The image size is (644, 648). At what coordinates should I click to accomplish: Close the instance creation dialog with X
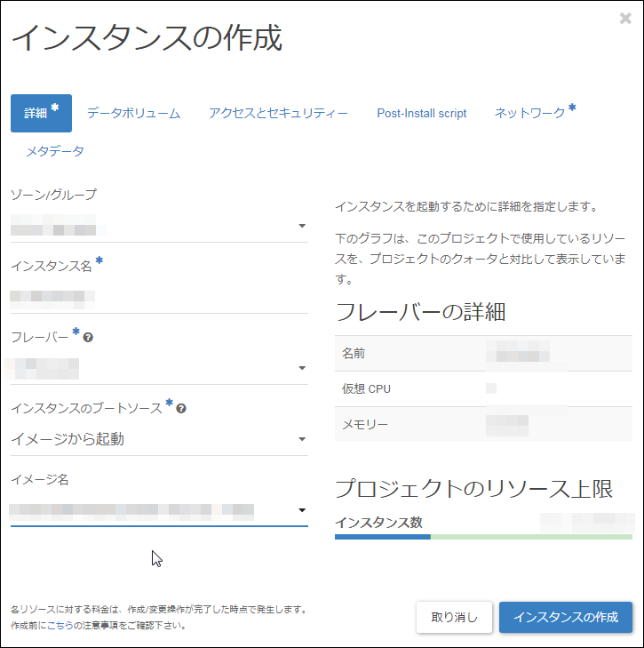tap(625, 18)
